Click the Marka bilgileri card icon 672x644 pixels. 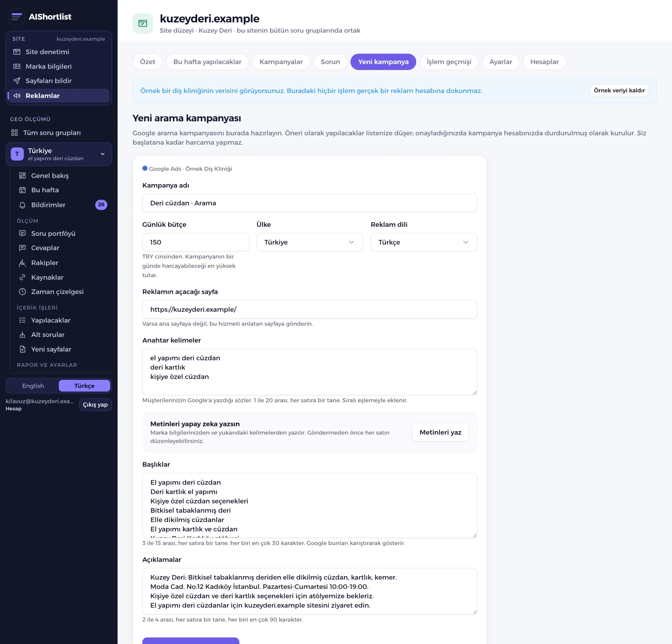click(17, 66)
